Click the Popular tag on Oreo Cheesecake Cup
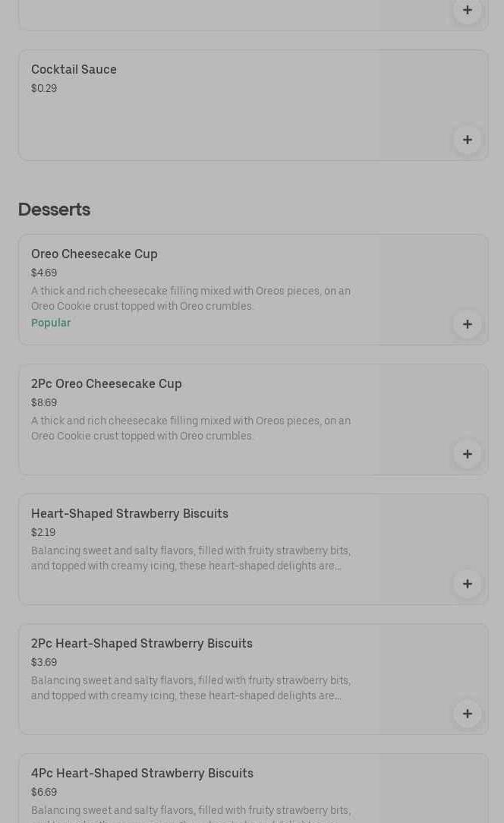The width and height of the screenshot is (504, 823). click(x=51, y=323)
